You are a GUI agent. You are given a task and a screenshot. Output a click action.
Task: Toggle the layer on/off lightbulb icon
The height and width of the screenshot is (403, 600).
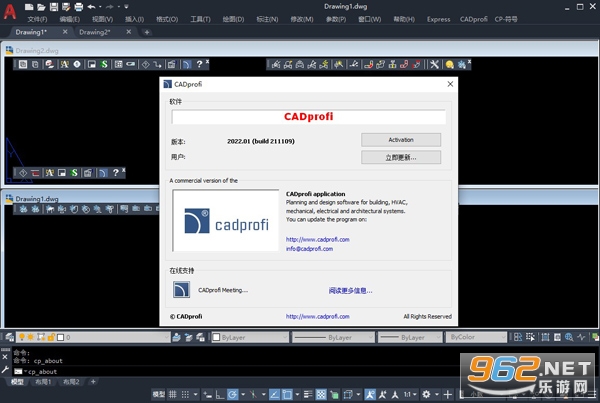tap(22, 337)
